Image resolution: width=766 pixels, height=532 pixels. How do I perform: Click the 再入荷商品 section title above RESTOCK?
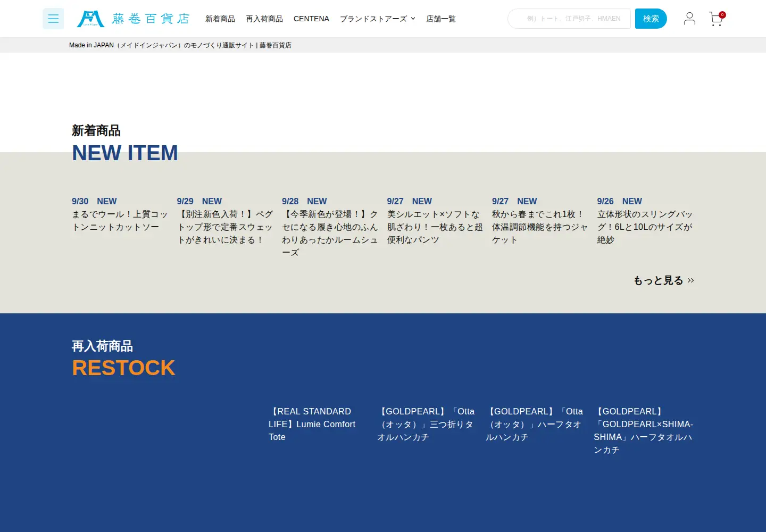(x=102, y=346)
